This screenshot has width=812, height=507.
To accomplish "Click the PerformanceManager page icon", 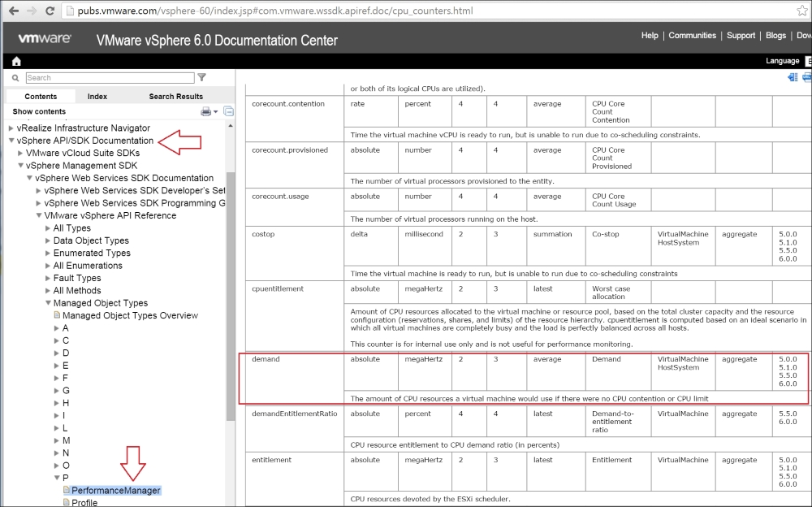I will pyautogui.click(x=67, y=490).
